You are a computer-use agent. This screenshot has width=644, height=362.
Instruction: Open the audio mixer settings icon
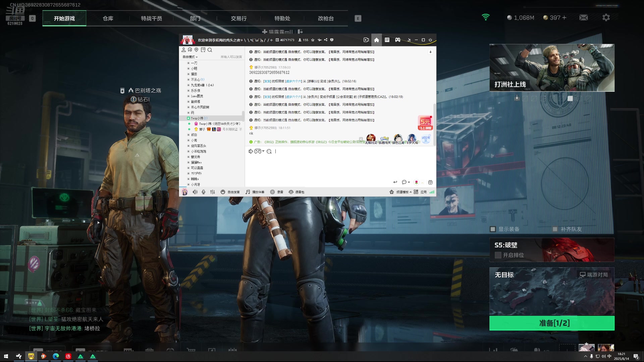pos(212,192)
